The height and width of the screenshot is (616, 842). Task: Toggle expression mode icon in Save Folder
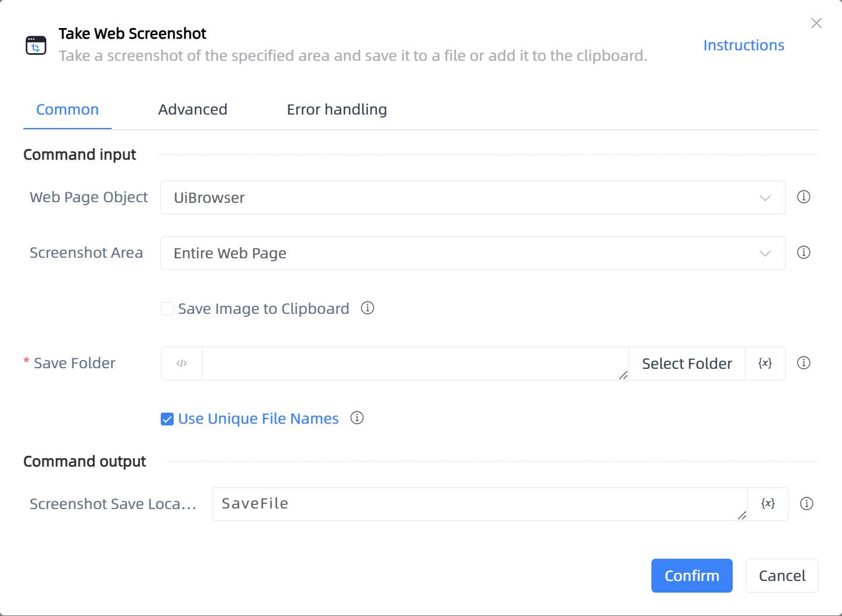click(x=182, y=364)
